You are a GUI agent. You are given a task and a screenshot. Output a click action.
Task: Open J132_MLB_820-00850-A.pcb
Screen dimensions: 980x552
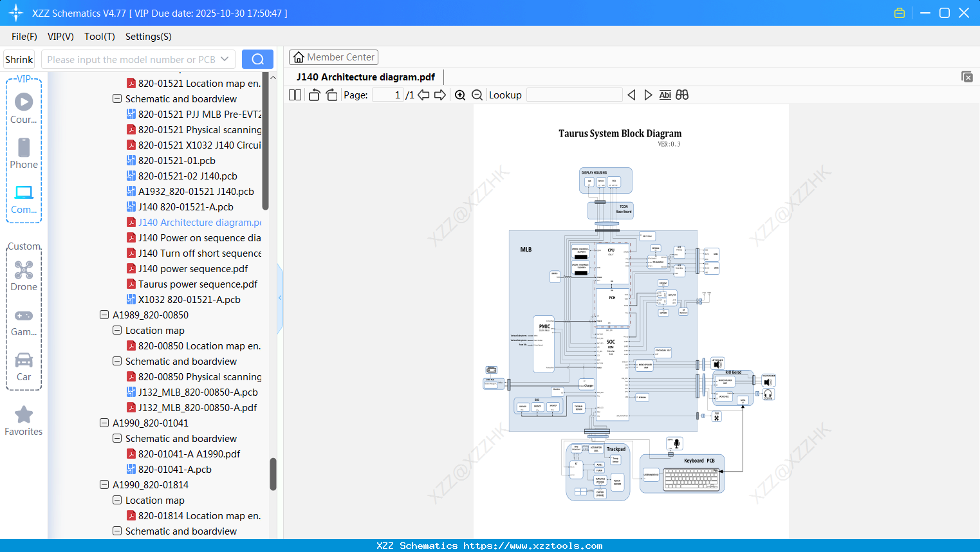coord(192,392)
